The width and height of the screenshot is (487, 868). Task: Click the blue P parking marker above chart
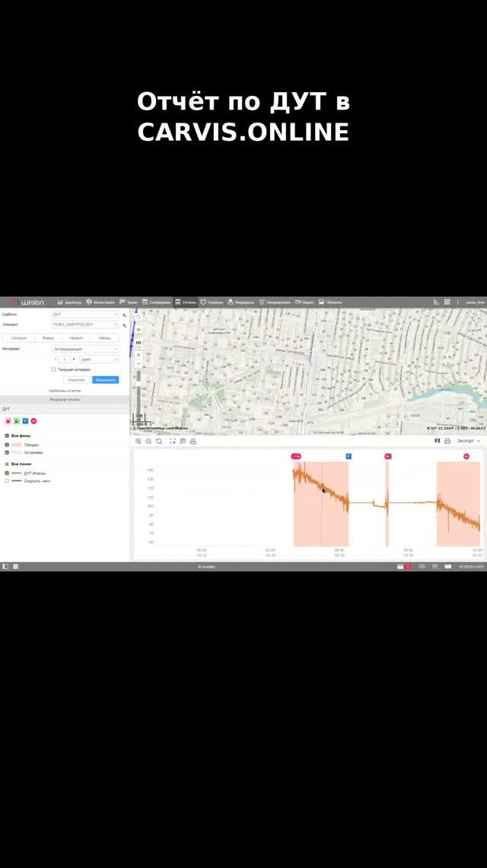tap(349, 456)
